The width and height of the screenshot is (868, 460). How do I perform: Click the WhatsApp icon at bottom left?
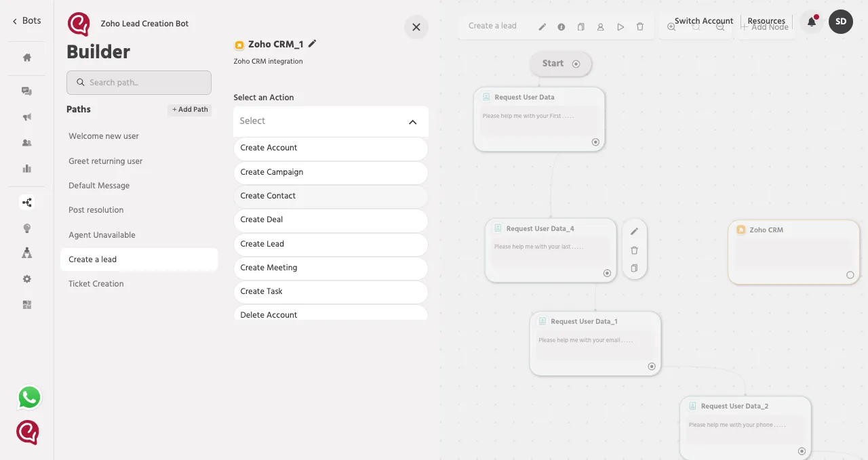(x=29, y=398)
